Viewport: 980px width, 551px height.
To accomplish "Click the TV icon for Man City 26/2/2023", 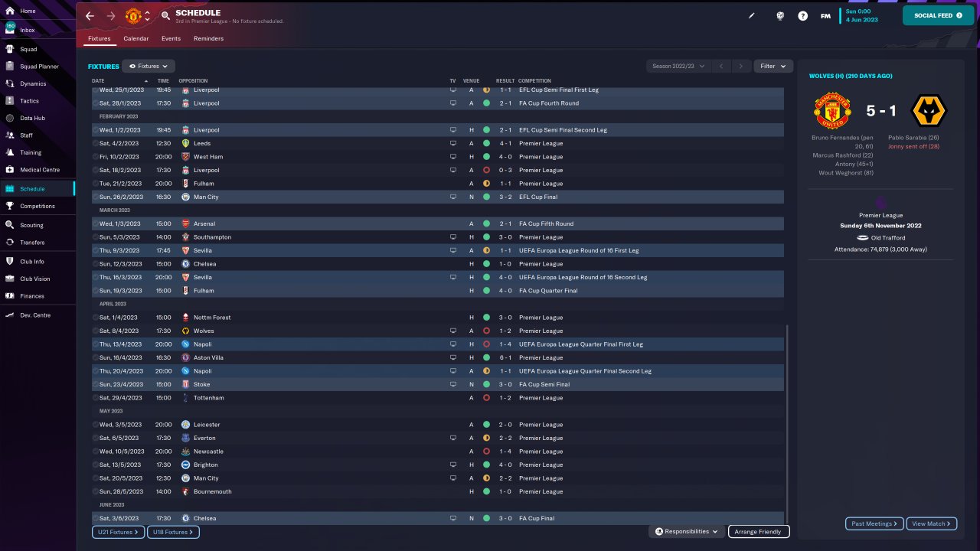I will pos(453,197).
